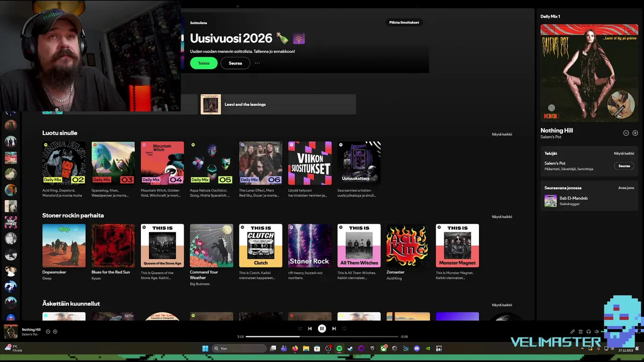
Task: Click the Nothing Hill song title in the bottom-left bar
Action: pyautogui.click(x=31, y=330)
